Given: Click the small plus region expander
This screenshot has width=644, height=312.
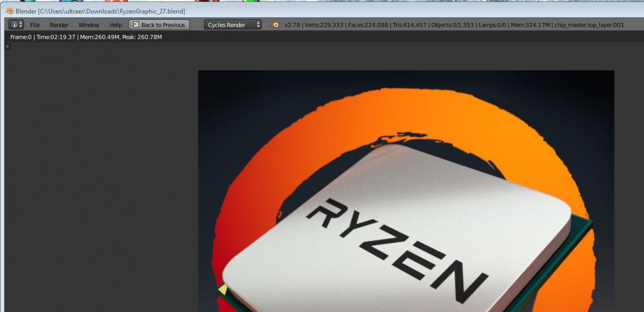Looking at the screenshot, I should (7, 46).
